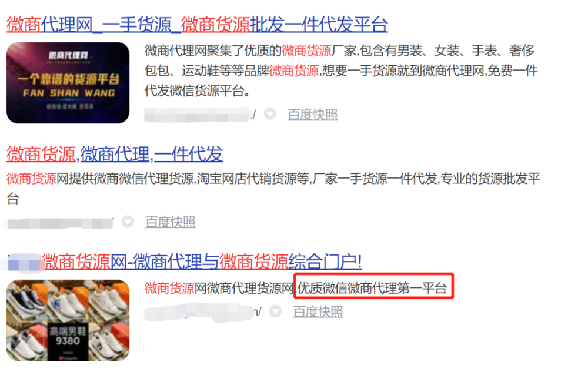Expand the arrow icon beside 一件代发 result's URL
588x372 pixels.
point(128,222)
